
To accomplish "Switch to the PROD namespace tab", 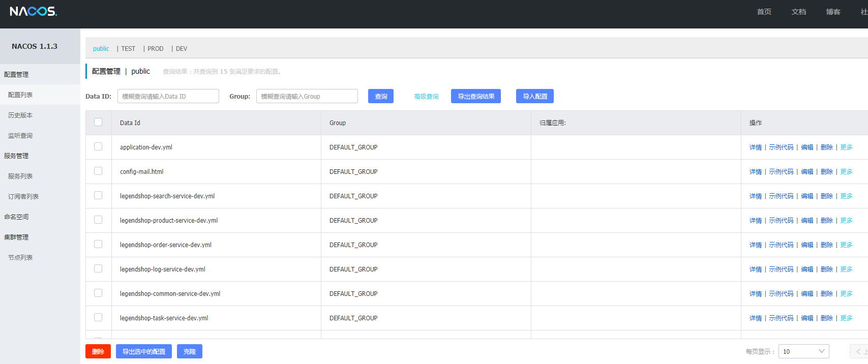I will 155,49.
